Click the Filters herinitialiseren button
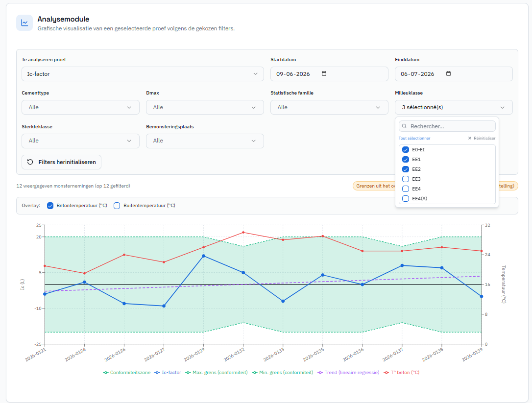 click(x=61, y=162)
